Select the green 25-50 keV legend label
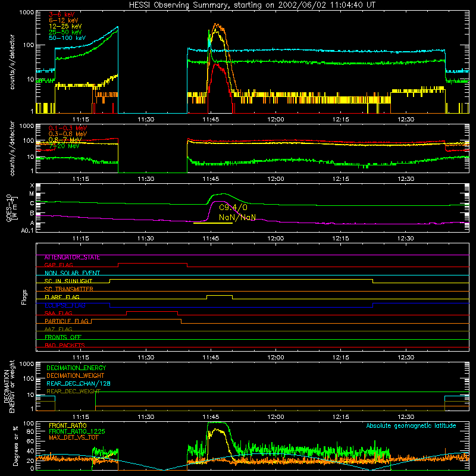 point(65,32)
